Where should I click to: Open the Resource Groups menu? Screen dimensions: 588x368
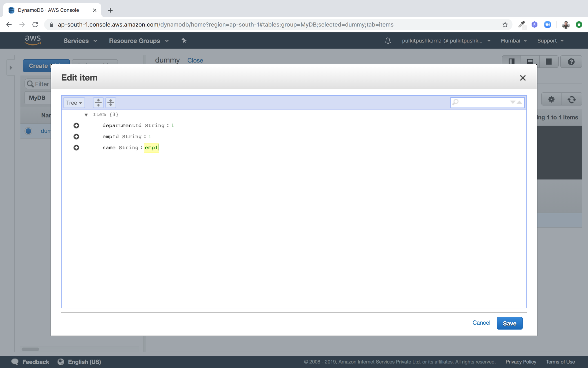[x=139, y=41]
